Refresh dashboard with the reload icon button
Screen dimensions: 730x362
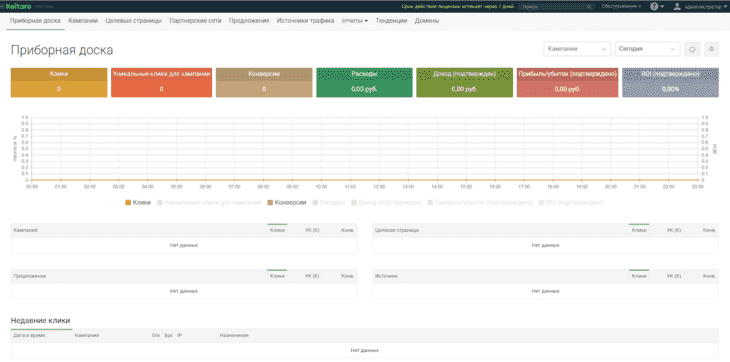click(x=692, y=49)
